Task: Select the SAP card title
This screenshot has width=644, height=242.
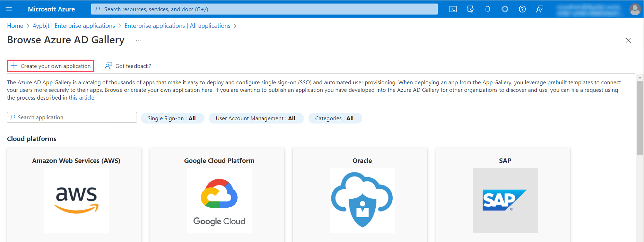Action: [505, 161]
